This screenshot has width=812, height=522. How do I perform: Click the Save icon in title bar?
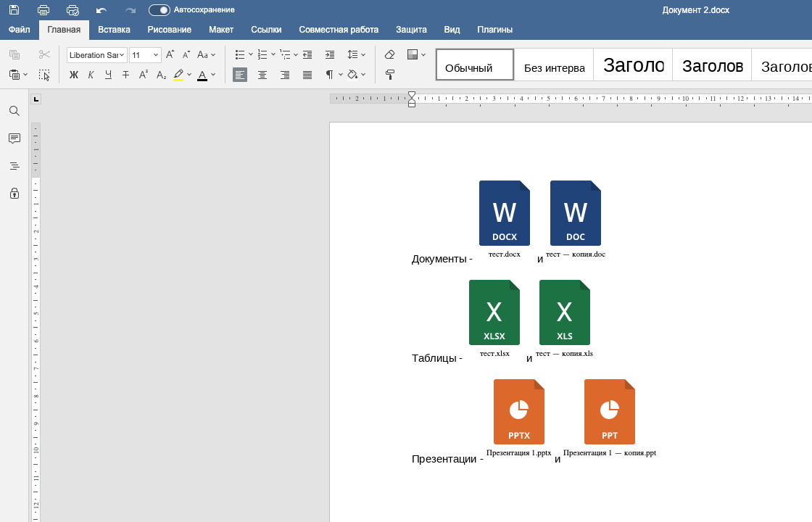pos(14,10)
